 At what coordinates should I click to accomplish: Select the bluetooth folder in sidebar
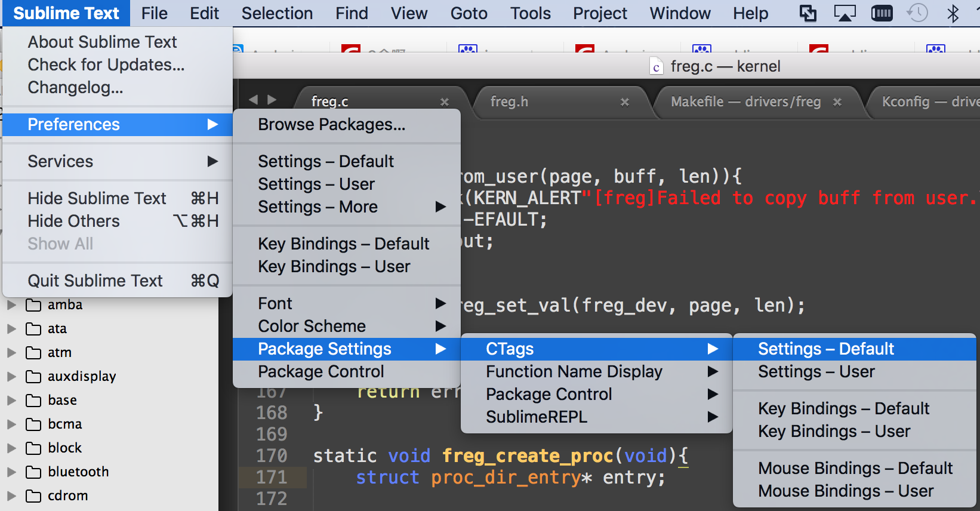(x=78, y=472)
